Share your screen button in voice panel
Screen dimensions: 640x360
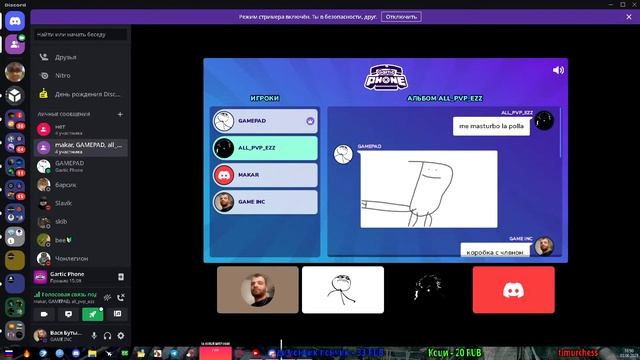[x=69, y=314]
